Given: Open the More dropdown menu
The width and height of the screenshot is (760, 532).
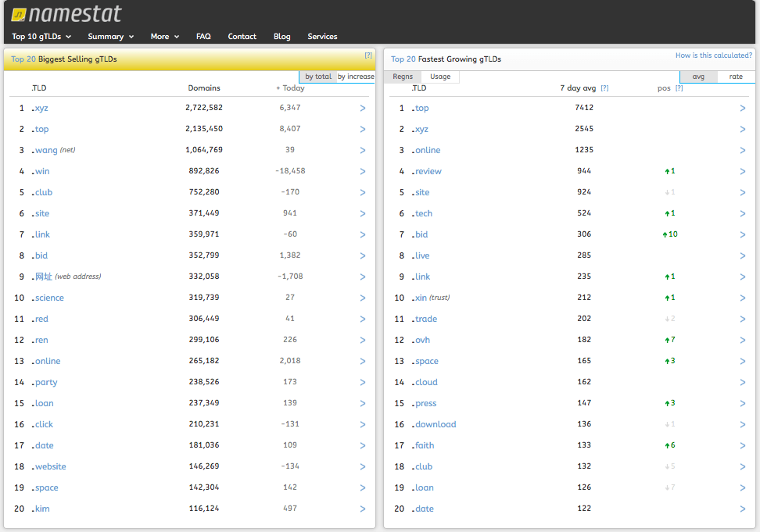Looking at the screenshot, I should click(165, 36).
